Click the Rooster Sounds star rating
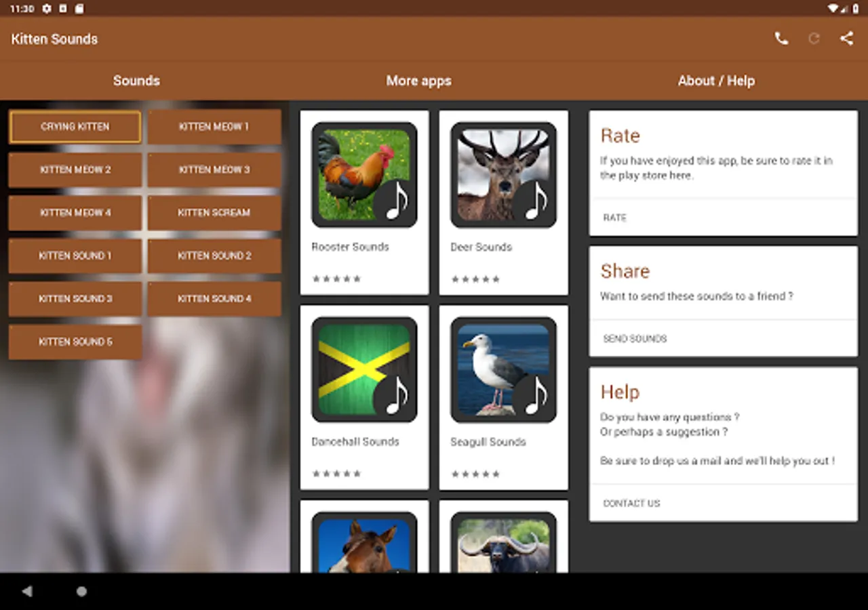The image size is (868, 610). point(337,279)
